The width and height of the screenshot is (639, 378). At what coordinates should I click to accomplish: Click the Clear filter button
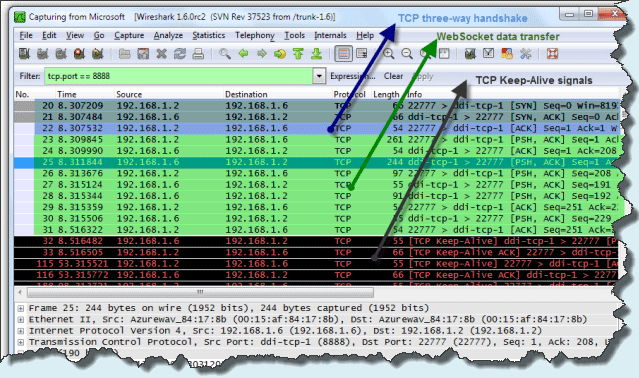393,76
